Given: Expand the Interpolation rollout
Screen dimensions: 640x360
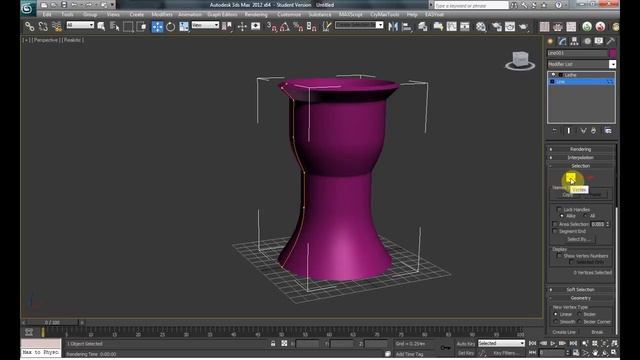Looking at the screenshot, I should click(581, 158).
